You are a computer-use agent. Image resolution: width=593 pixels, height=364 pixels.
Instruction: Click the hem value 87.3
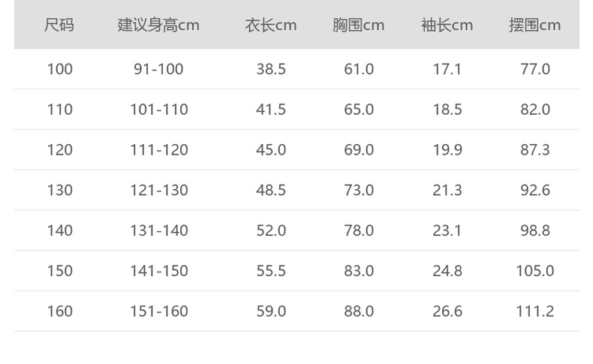point(535,150)
